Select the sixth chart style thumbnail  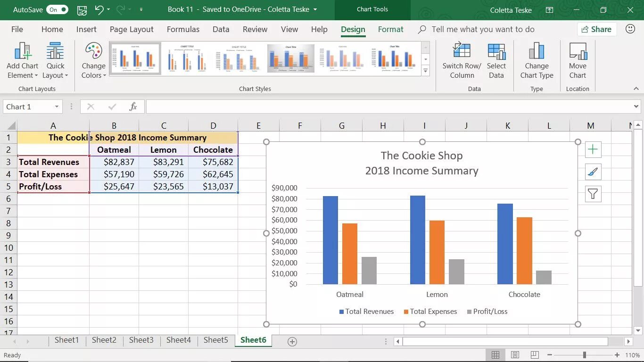[x=395, y=58]
